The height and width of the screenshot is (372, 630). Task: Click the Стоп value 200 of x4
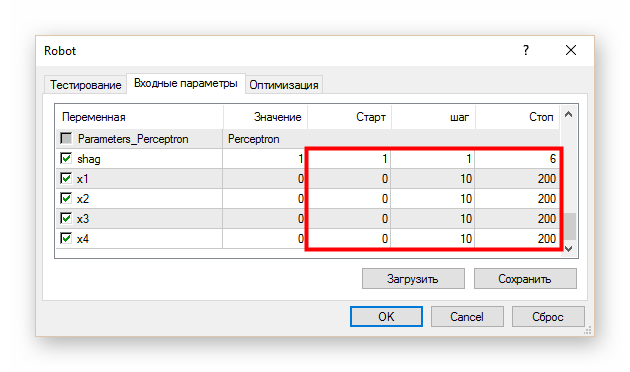[x=547, y=239]
